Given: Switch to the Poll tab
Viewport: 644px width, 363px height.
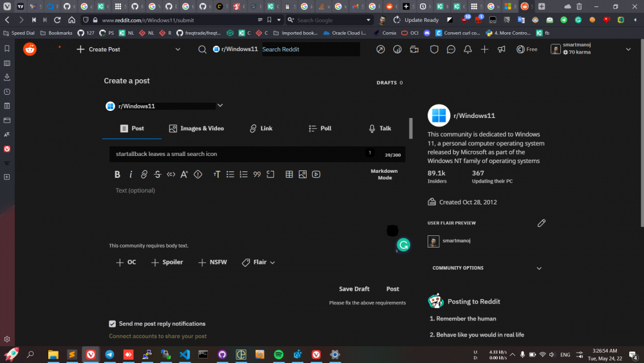Looking at the screenshot, I should point(320,128).
